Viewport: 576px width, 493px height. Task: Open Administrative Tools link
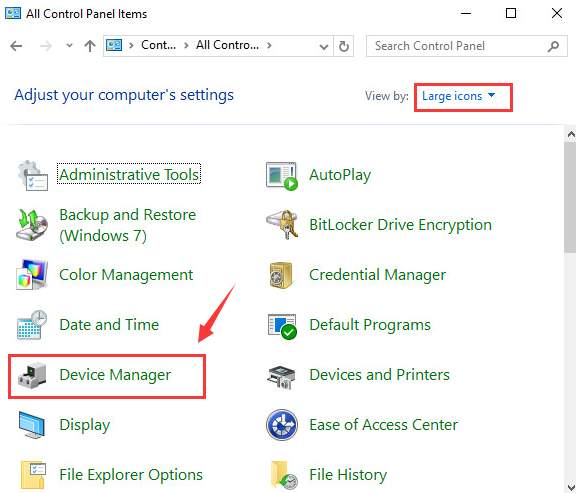coord(129,174)
